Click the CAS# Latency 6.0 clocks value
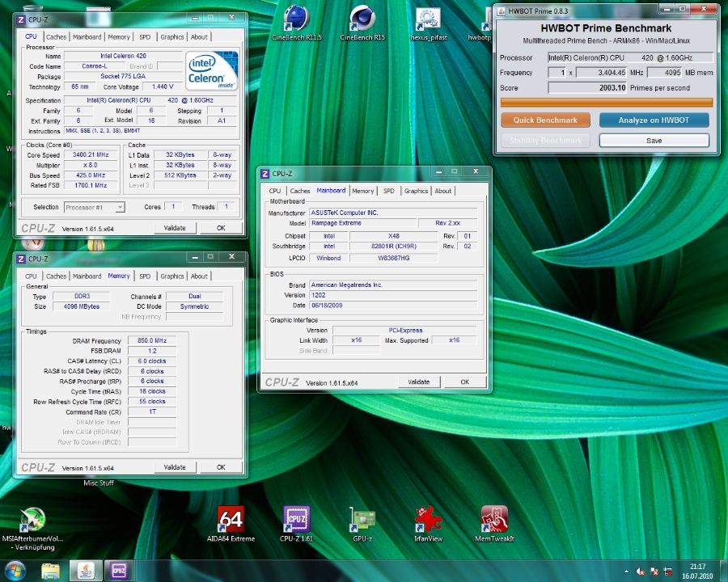Viewport: 728px width, 582px height. click(x=152, y=361)
